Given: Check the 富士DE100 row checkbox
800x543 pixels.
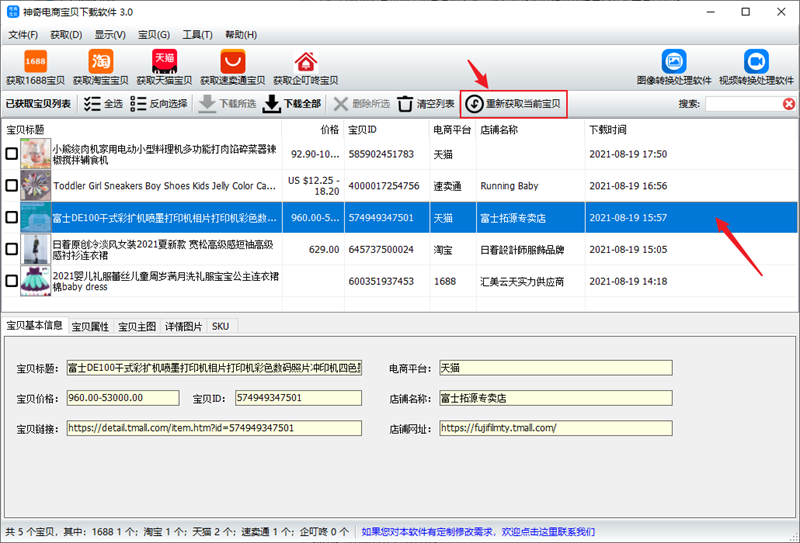Looking at the screenshot, I should [x=11, y=217].
